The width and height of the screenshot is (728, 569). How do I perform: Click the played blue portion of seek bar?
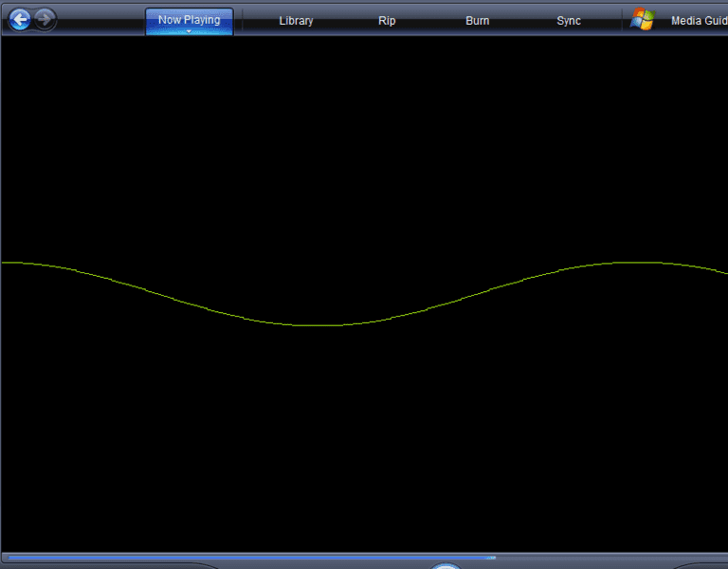click(x=246, y=558)
